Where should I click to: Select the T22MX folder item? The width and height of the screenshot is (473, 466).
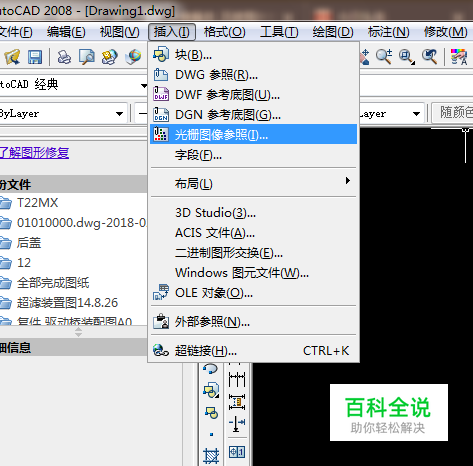point(37,203)
